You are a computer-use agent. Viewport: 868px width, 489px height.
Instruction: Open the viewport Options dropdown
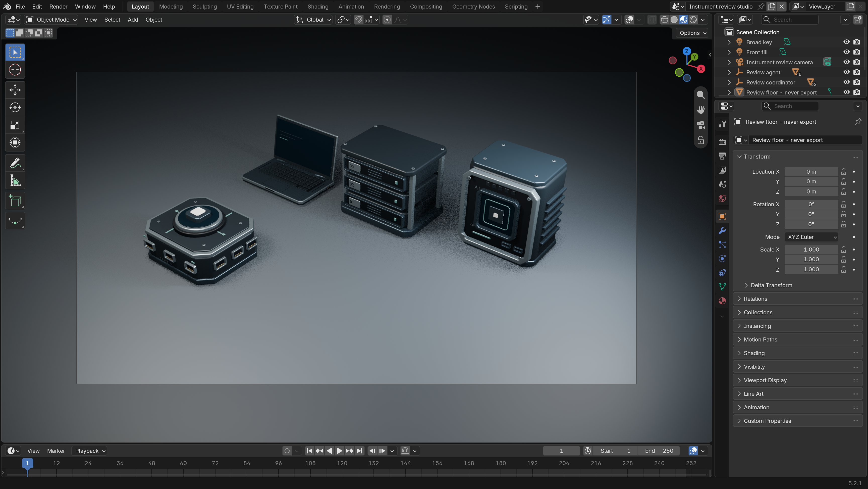pyautogui.click(x=692, y=33)
